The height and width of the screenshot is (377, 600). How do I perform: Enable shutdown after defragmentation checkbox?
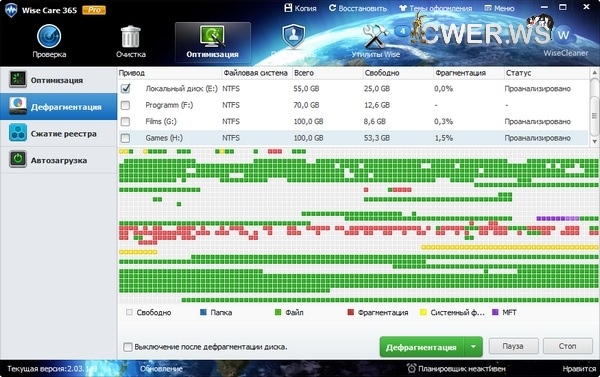(128, 347)
